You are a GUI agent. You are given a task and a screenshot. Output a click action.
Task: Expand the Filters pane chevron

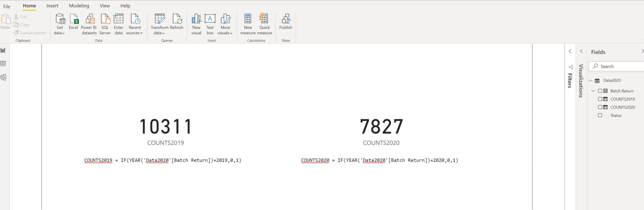[570, 51]
